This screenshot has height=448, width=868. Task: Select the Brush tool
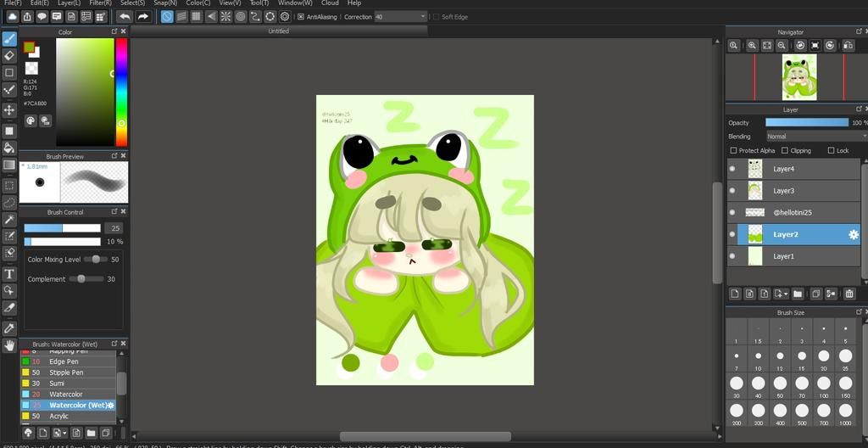[x=8, y=38]
